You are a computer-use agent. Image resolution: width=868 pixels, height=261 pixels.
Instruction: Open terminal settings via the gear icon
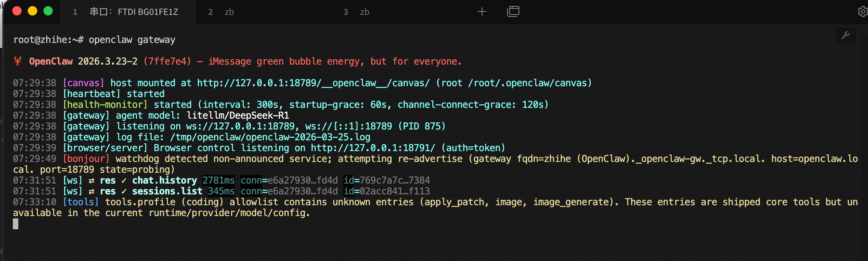click(863, 12)
